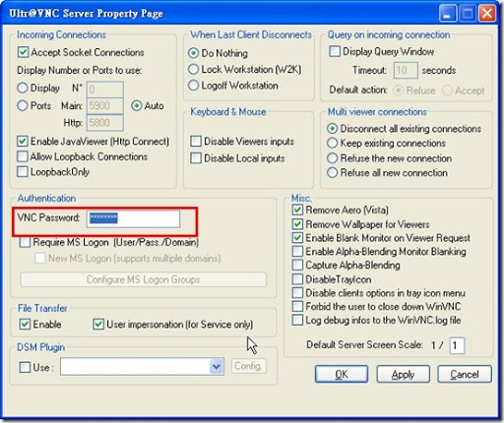Open the DSM Plugin dropdown arrow
Image resolution: width=504 pixels, height=423 pixels.
[217, 366]
